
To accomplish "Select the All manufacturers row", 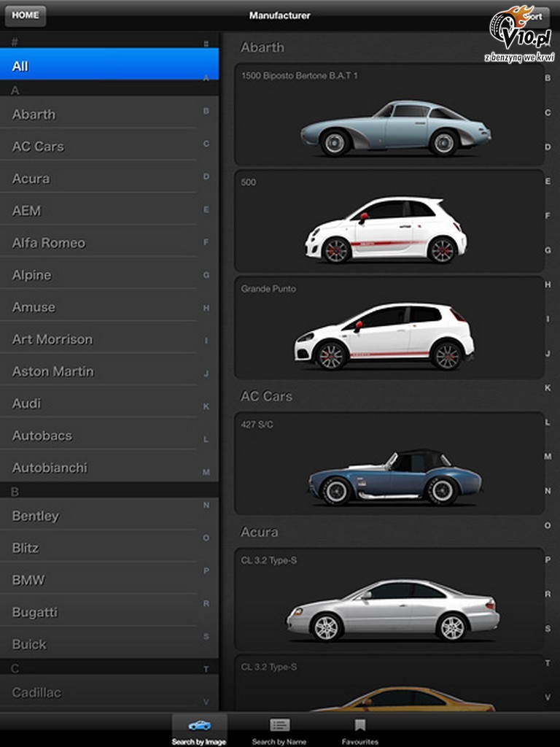I will (x=109, y=64).
